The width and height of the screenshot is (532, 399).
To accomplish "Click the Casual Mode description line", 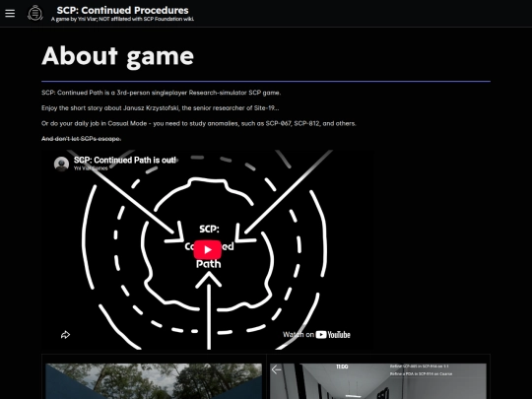I will (x=199, y=123).
